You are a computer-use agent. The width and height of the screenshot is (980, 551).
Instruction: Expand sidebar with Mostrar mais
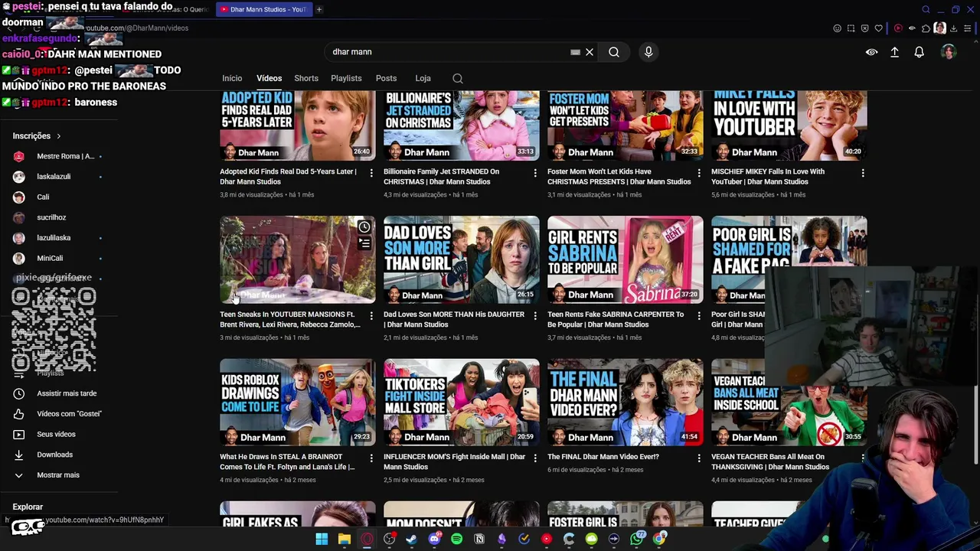57,475
